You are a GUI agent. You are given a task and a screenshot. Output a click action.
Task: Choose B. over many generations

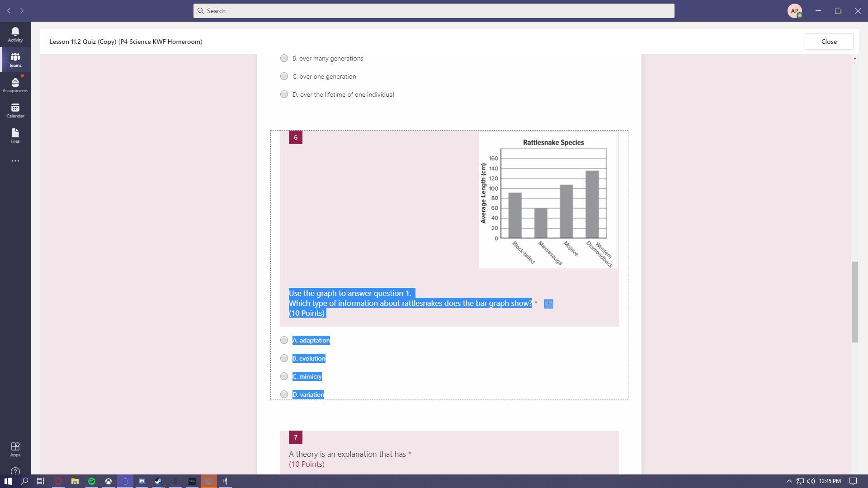coord(284,58)
